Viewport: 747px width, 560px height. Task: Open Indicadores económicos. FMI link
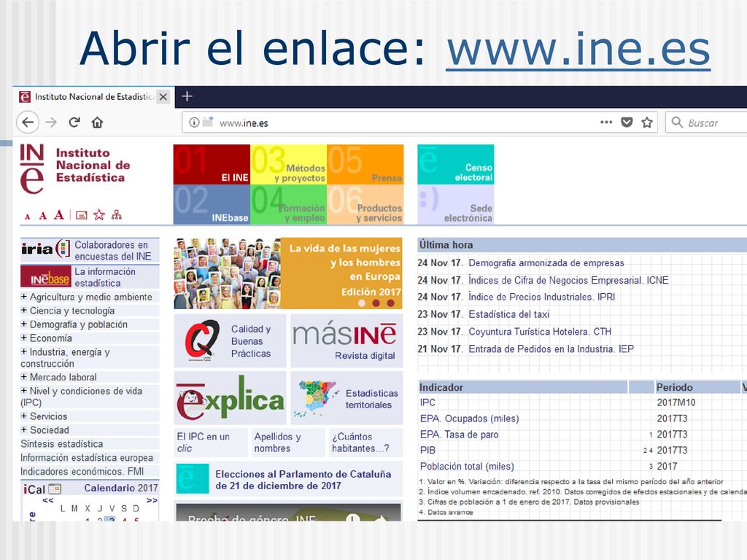pyautogui.click(x=82, y=472)
